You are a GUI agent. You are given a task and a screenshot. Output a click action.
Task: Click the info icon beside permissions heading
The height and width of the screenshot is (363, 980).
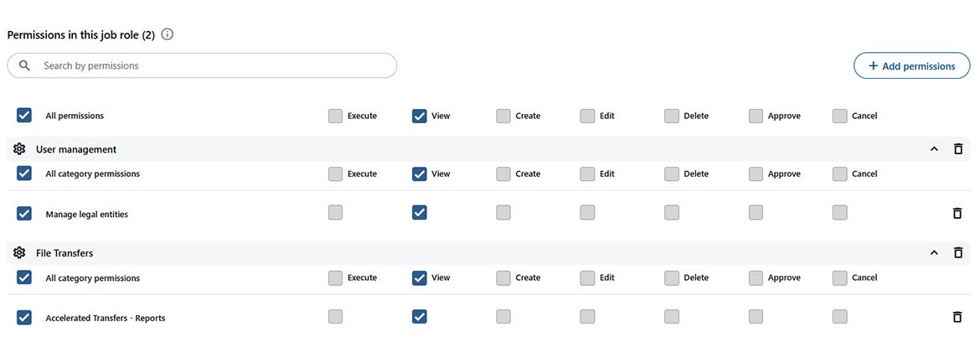[x=168, y=34]
